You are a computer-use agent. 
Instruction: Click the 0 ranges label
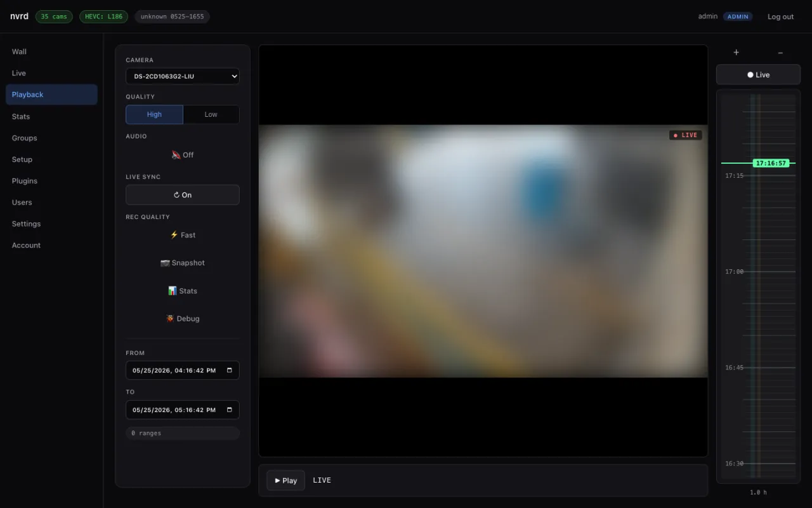coord(183,433)
